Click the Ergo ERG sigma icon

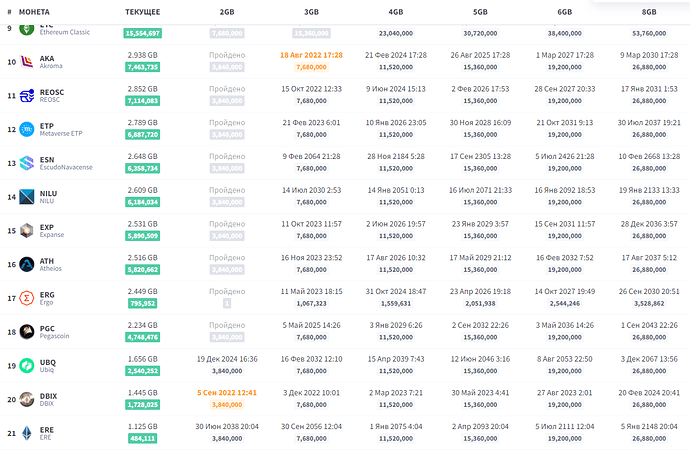[x=27, y=298]
